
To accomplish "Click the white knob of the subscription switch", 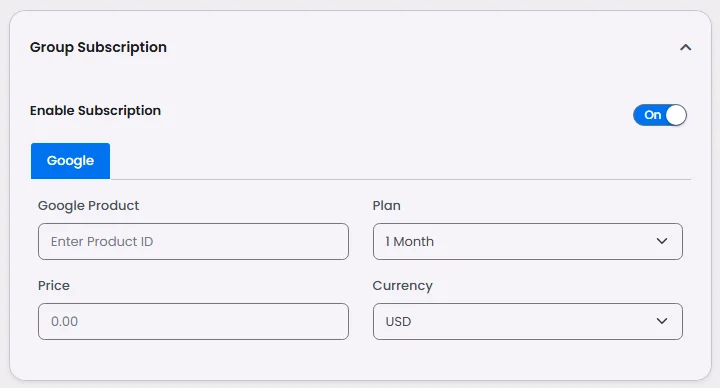I will click(676, 115).
